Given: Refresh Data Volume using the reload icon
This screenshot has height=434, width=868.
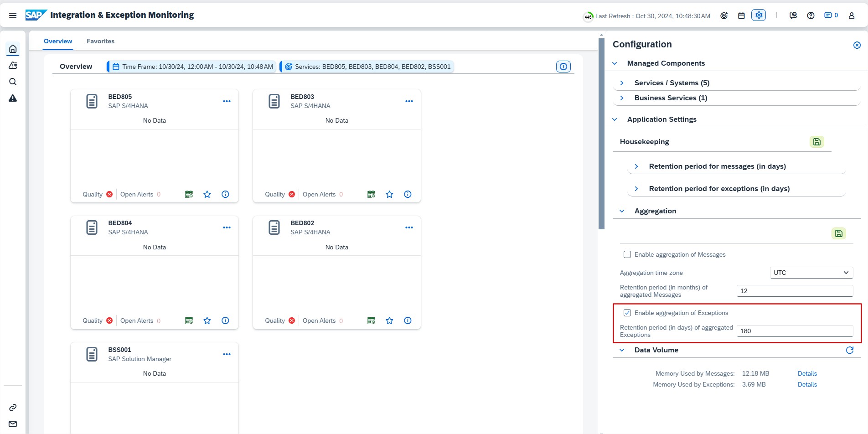Looking at the screenshot, I should 850,350.
